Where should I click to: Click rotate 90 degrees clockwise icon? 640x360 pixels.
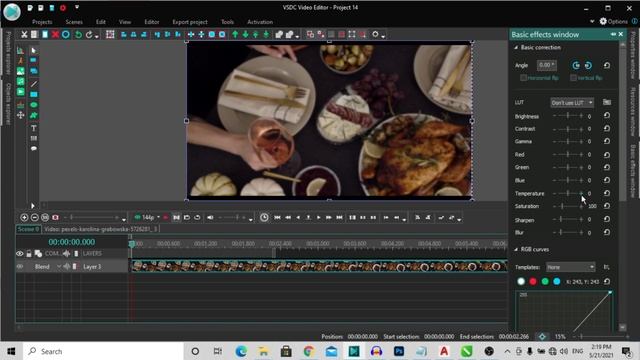pyautogui.click(x=588, y=65)
